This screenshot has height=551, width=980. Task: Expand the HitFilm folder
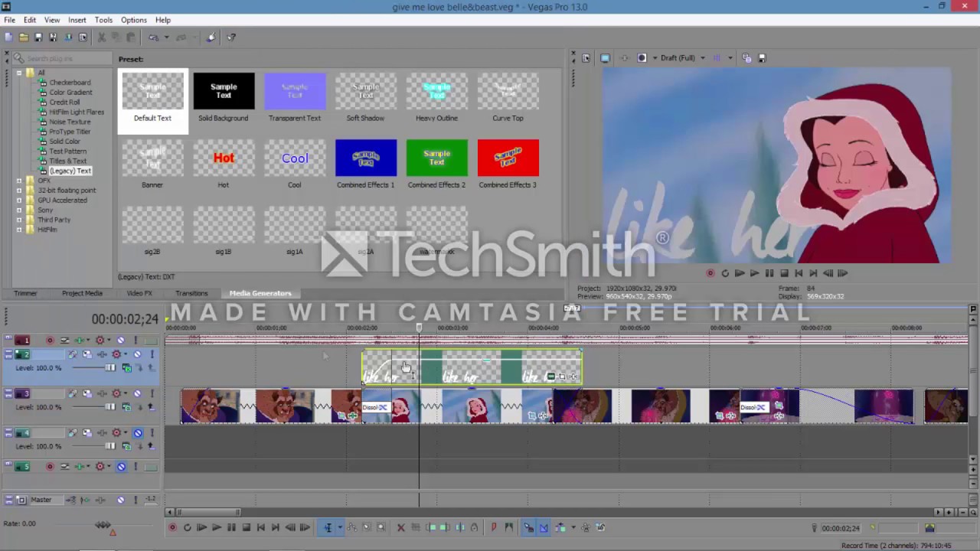[19, 230]
